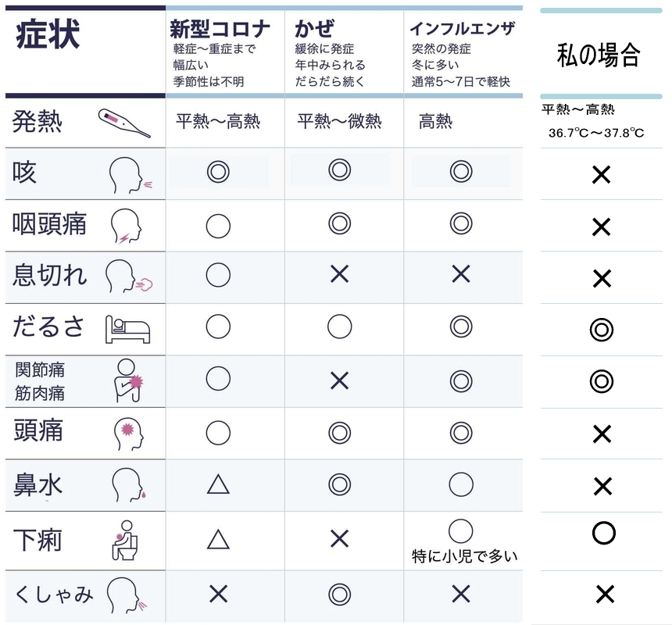The image size is (672, 625).
Task: Click the sneezing head icon
Action: click(x=127, y=595)
